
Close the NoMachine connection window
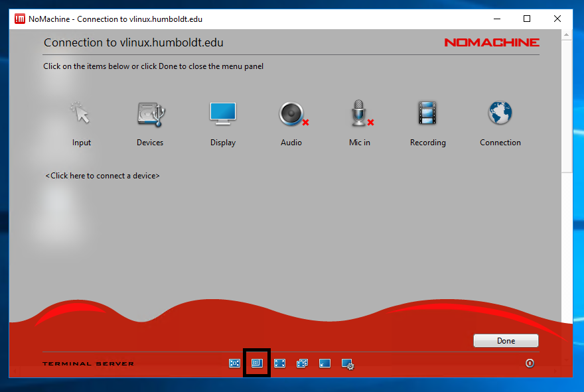point(557,19)
